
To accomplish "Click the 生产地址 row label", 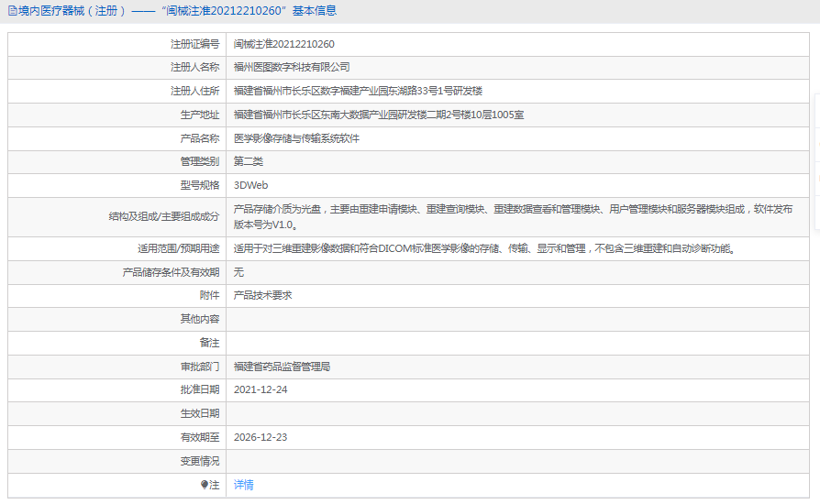I will click(200, 115).
